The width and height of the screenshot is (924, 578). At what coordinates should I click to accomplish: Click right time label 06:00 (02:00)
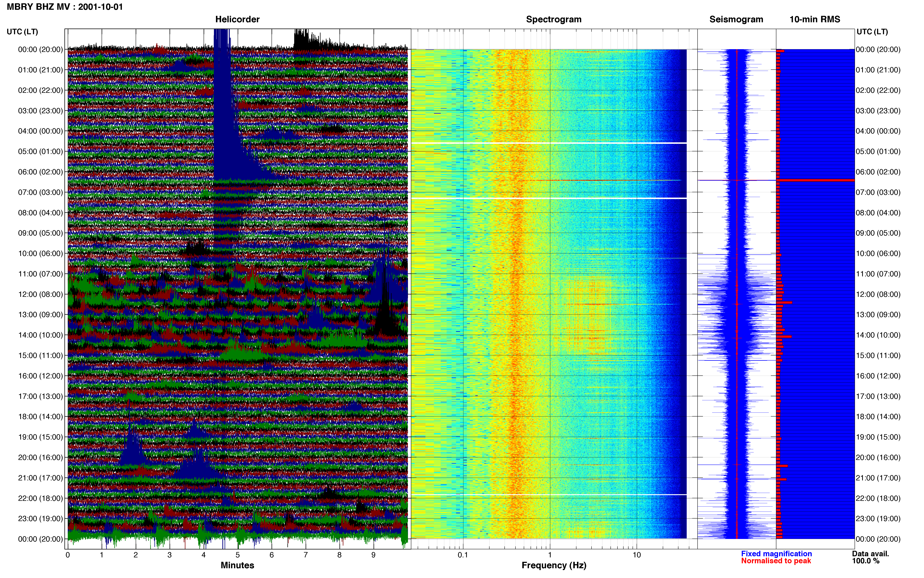878,172
